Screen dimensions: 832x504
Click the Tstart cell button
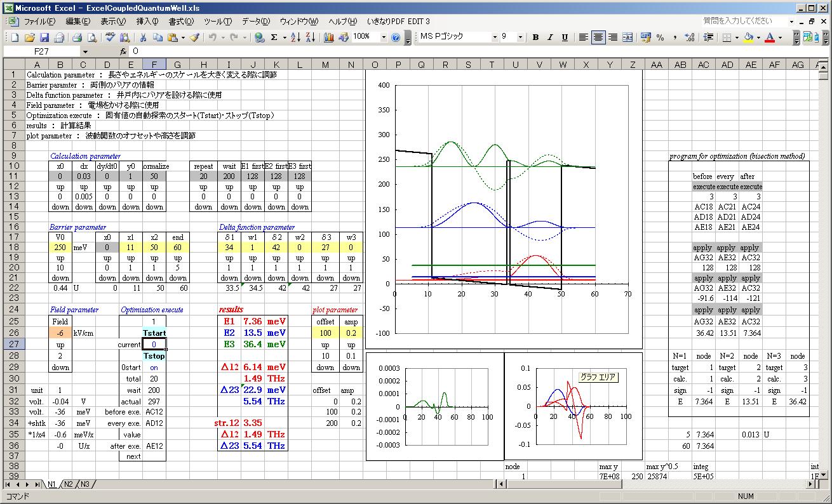(154, 333)
